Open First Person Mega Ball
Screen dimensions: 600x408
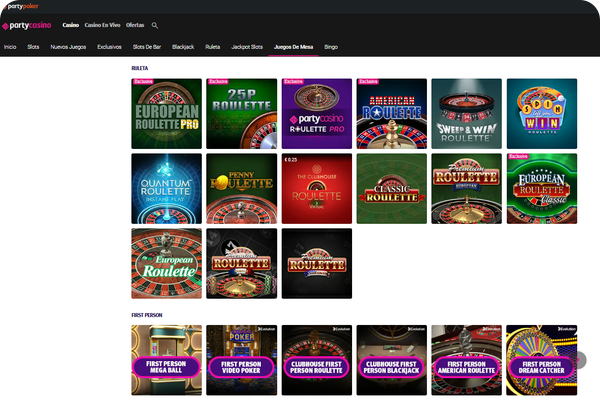pyautogui.click(x=166, y=360)
